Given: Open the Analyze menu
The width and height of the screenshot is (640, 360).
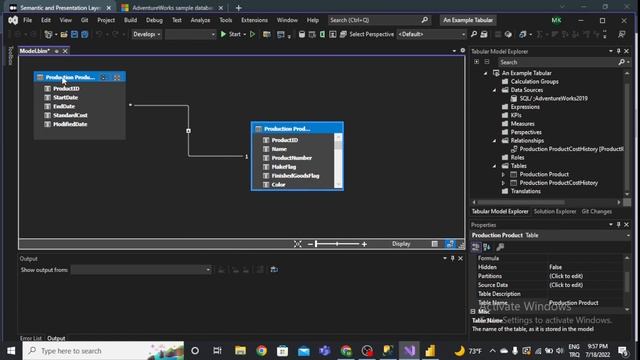Looking at the screenshot, I should pyautogui.click(x=200, y=20).
